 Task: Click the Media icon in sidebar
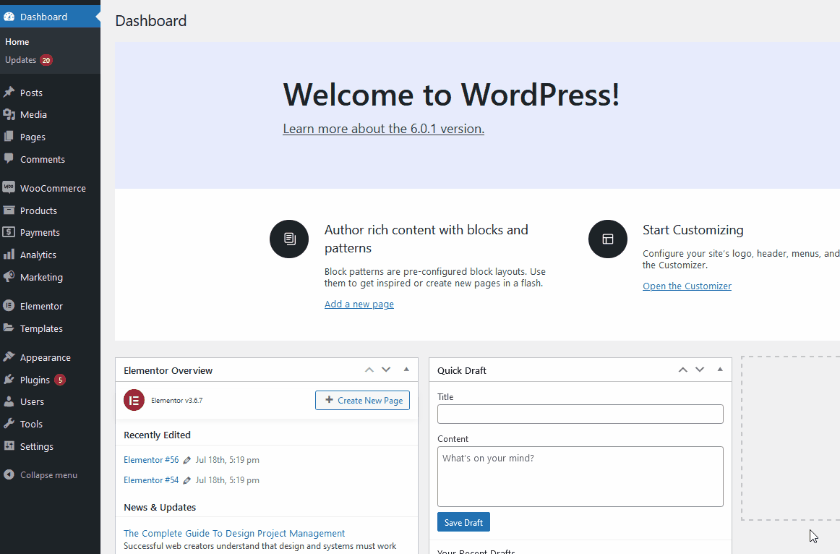(9, 114)
